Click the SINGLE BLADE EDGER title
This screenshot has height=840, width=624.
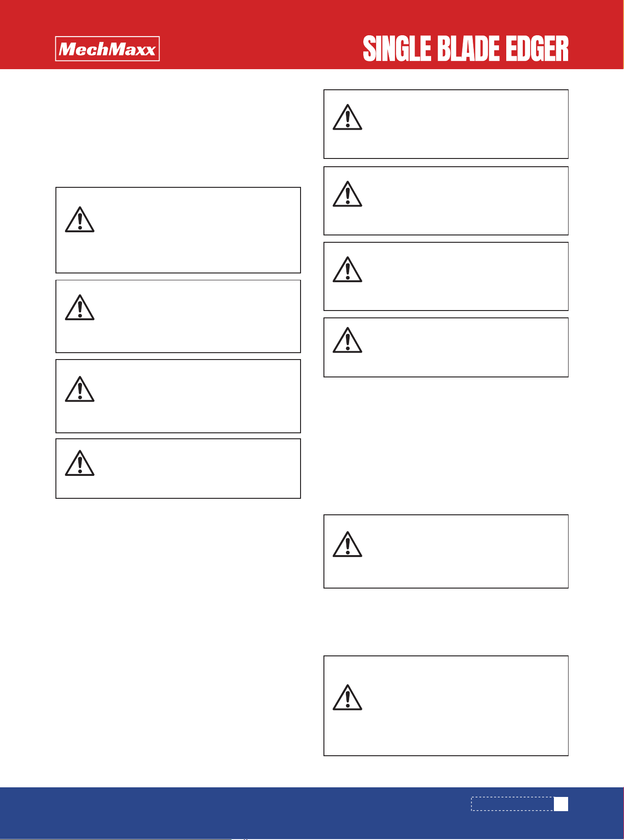pyautogui.click(x=465, y=49)
